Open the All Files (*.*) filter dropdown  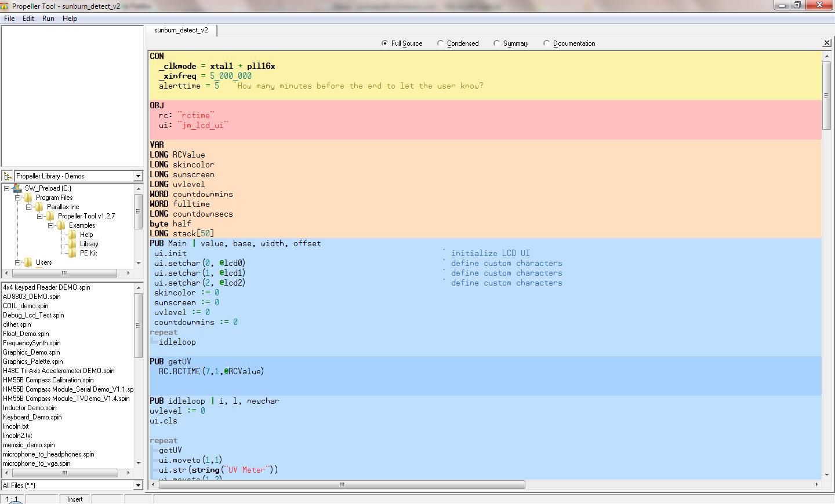[x=138, y=485]
